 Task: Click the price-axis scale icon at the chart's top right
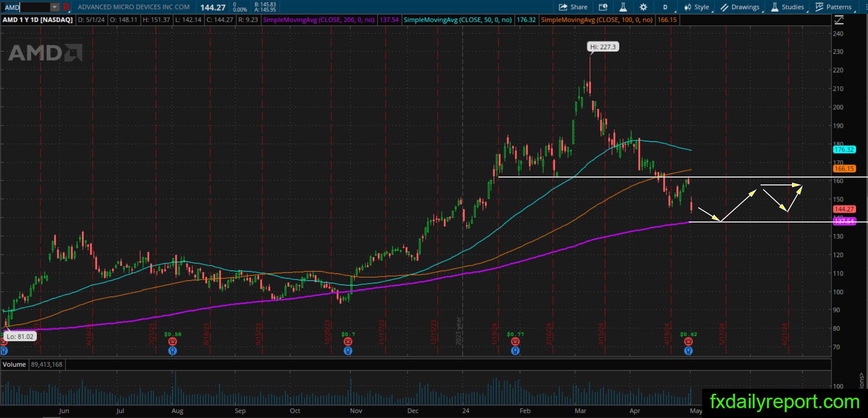839,20
